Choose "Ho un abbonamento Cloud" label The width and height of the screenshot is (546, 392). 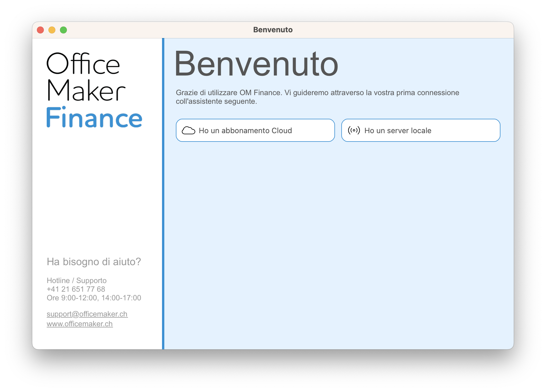tap(245, 131)
